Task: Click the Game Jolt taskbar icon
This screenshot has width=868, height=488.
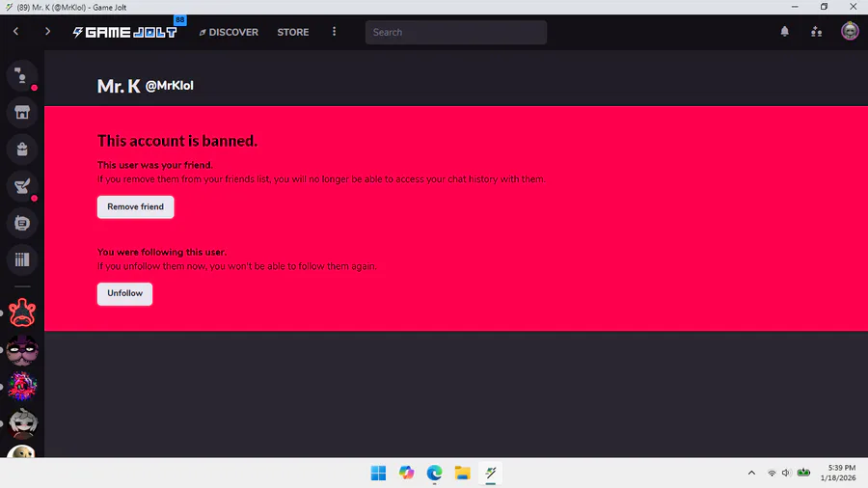Action: point(491,474)
